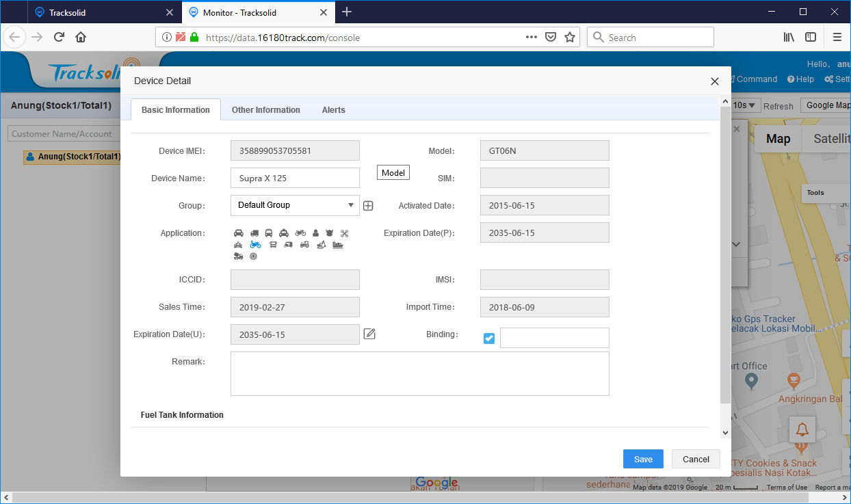Click the edit pencil beside Expiration Date(U)
The image size is (851, 504).
click(369, 334)
